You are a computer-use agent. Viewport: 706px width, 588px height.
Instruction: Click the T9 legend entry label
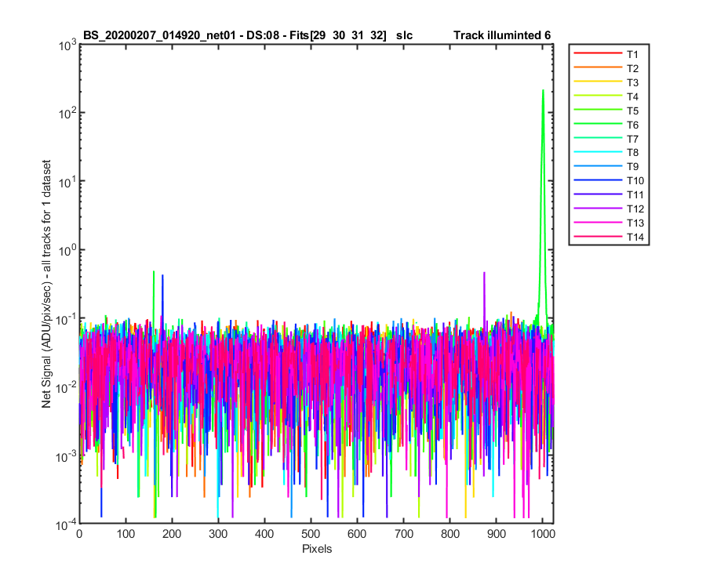(632, 166)
